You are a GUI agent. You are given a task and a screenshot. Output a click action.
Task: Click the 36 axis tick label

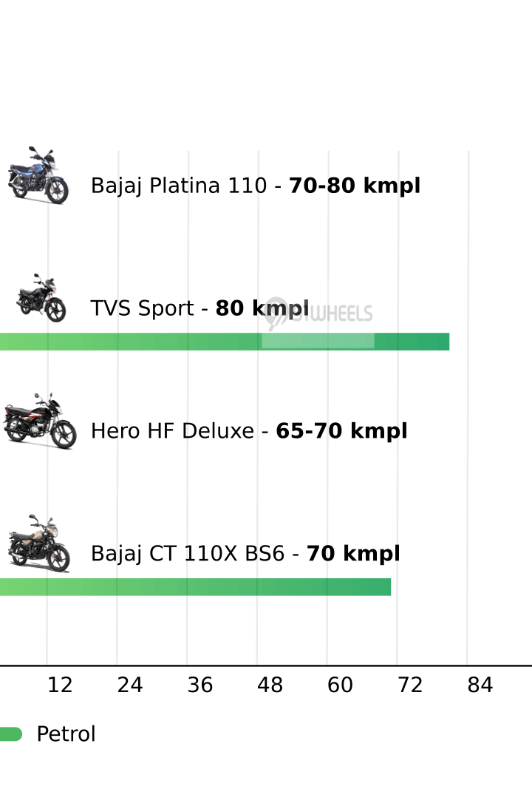(x=200, y=685)
